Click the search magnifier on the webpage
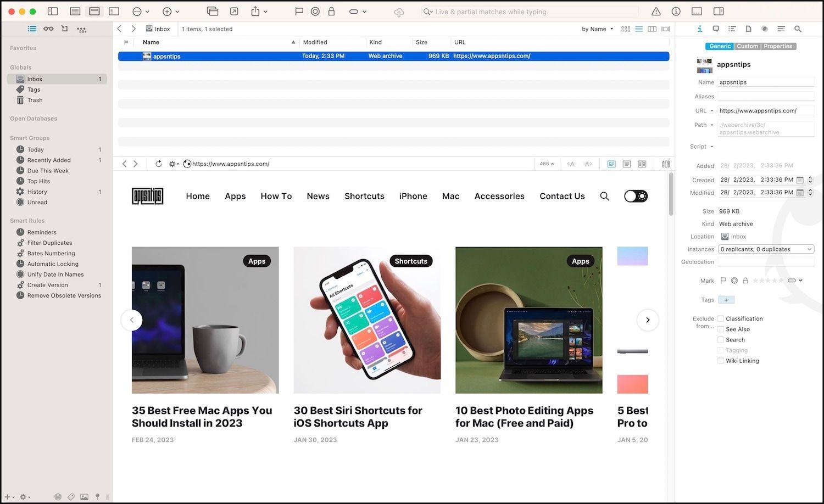The height and width of the screenshot is (504, 824). coord(604,196)
